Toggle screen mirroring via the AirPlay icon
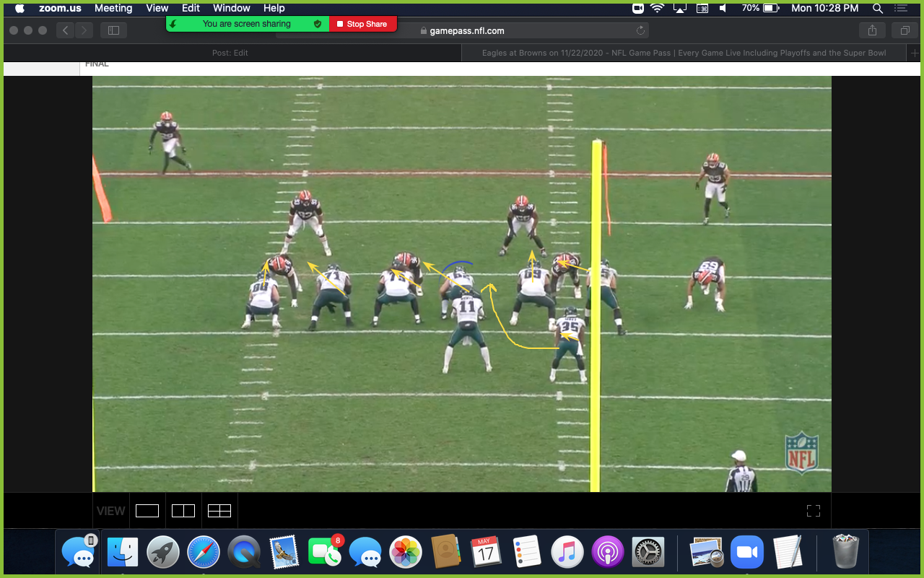 click(x=679, y=8)
